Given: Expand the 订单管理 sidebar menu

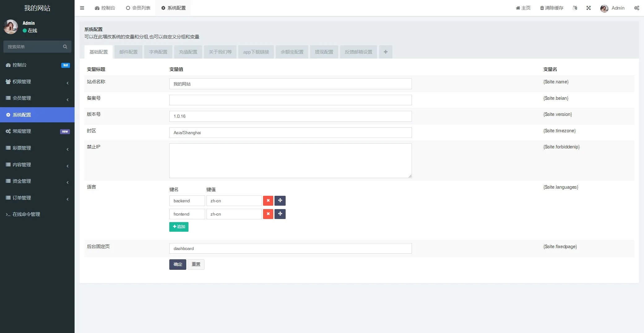Looking at the screenshot, I should click(37, 198).
